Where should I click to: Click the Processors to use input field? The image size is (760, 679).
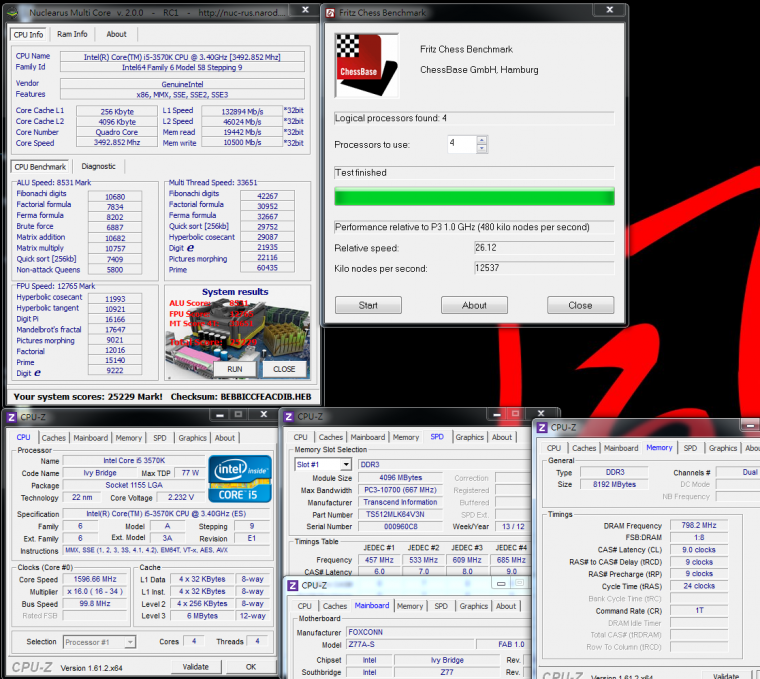461,144
